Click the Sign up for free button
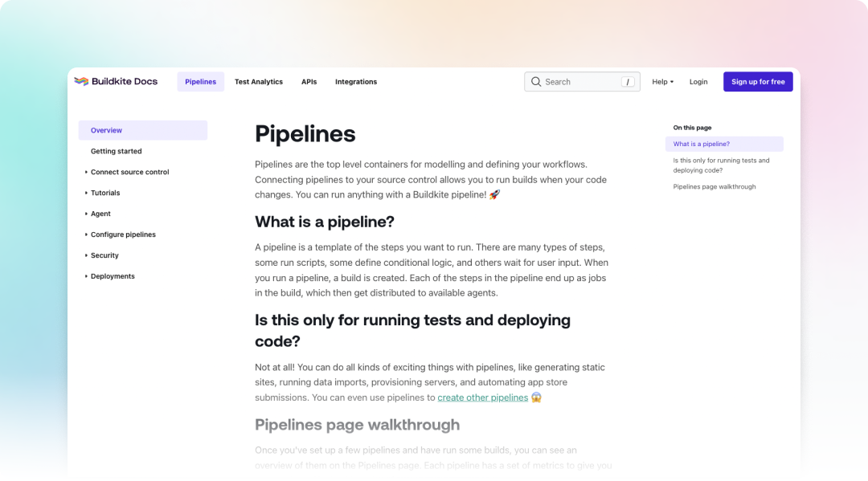868x481 pixels. click(x=758, y=82)
